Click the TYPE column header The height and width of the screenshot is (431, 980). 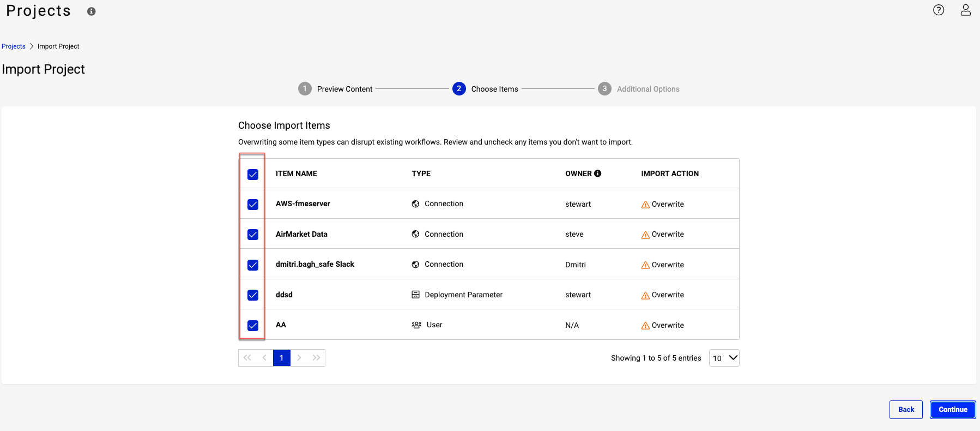(421, 173)
